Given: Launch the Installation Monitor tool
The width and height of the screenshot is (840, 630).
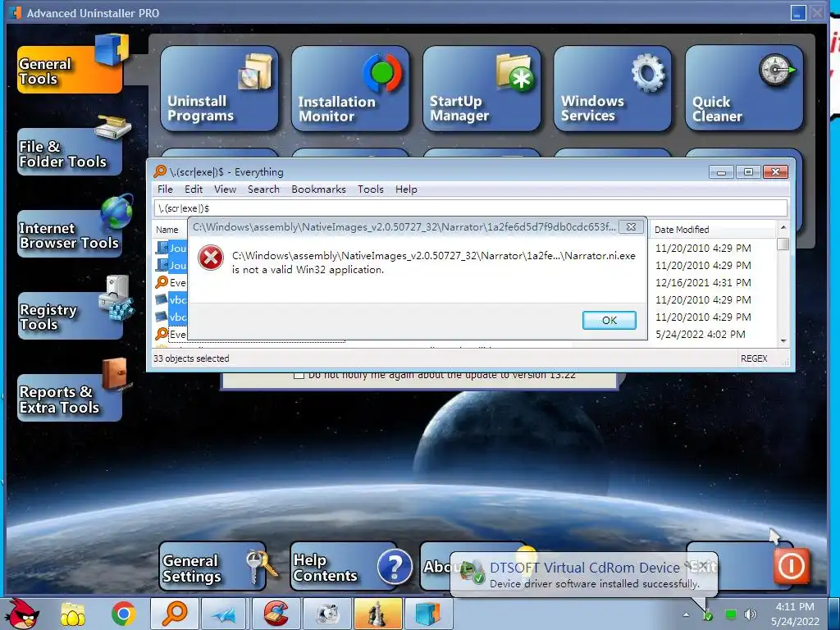Looking at the screenshot, I should (x=350, y=89).
